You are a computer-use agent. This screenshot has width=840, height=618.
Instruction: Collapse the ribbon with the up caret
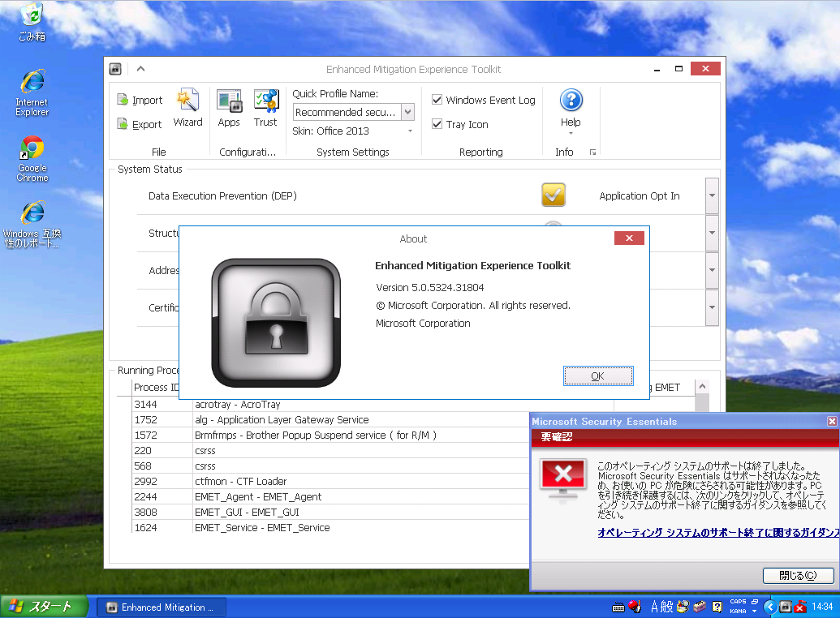(141, 69)
